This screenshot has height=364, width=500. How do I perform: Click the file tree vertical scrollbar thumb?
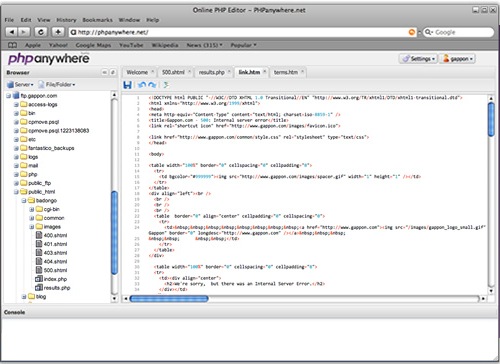click(x=114, y=233)
